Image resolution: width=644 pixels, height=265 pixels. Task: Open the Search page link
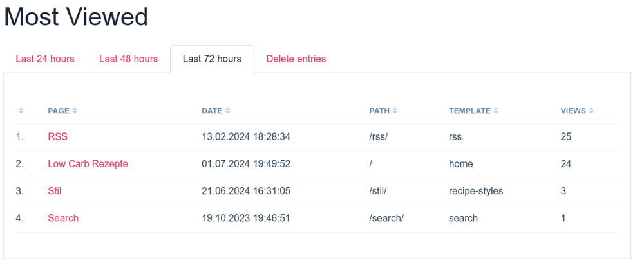click(x=63, y=218)
